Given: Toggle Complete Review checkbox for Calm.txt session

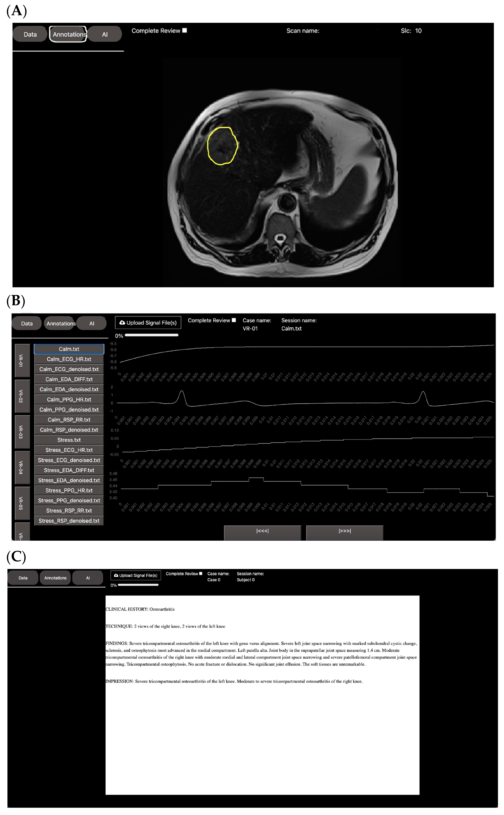Looking at the screenshot, I should pos(234,320).
